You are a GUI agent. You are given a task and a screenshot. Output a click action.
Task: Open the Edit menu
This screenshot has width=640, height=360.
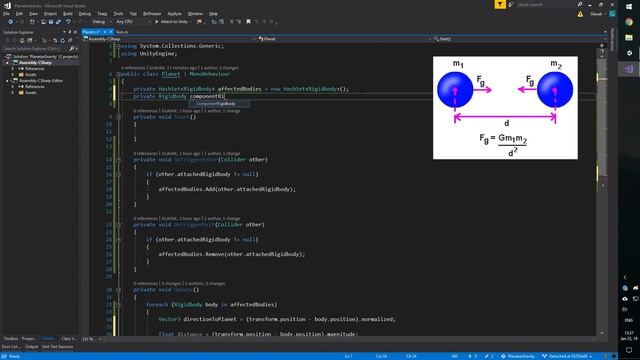19,14
